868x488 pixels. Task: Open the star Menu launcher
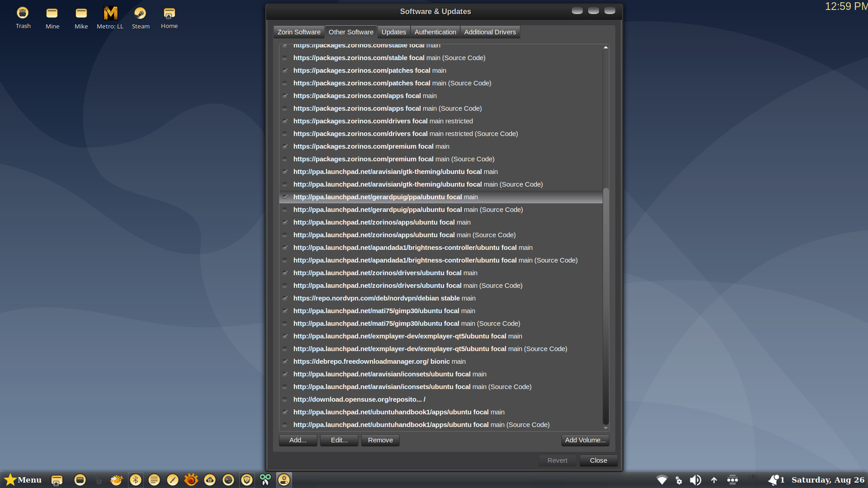23,480
